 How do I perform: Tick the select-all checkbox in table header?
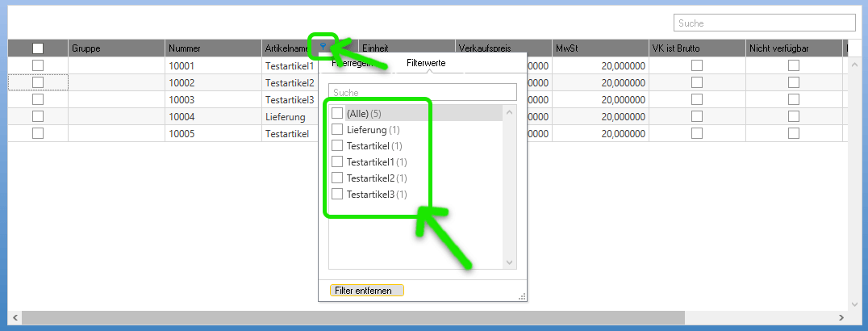tap(38, 48)
